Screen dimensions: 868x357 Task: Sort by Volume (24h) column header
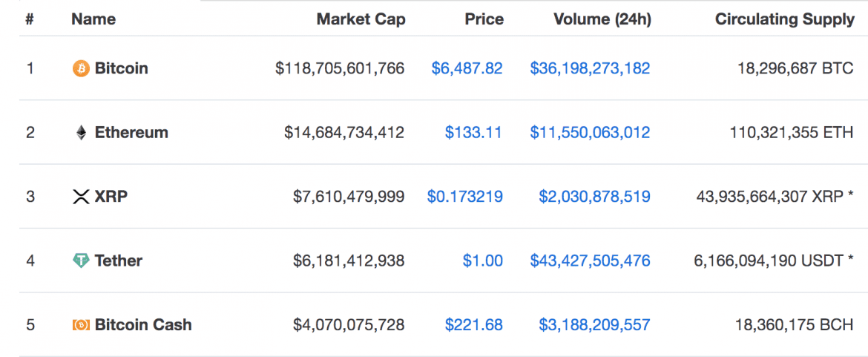(602, 19)
